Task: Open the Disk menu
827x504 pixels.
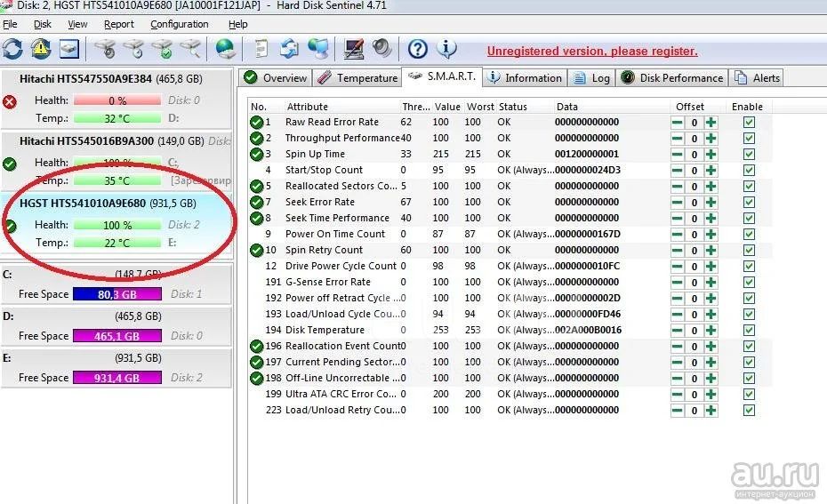Action: point(42,24)
